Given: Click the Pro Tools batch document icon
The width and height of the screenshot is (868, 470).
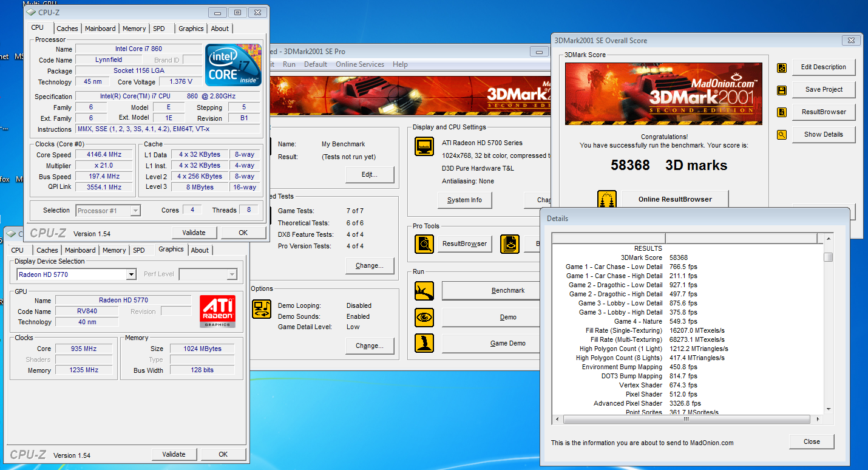Looking at the screenshot, I should pos(510,244).
